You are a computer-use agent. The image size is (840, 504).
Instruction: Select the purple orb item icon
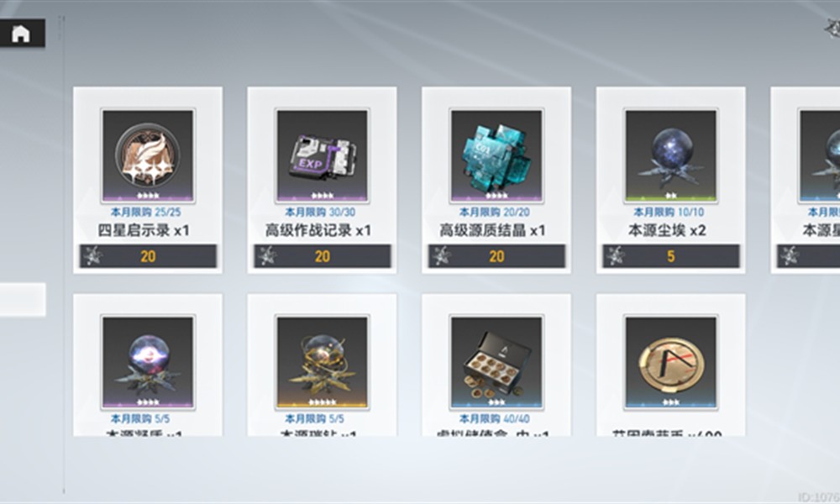[x=148, y=362]
